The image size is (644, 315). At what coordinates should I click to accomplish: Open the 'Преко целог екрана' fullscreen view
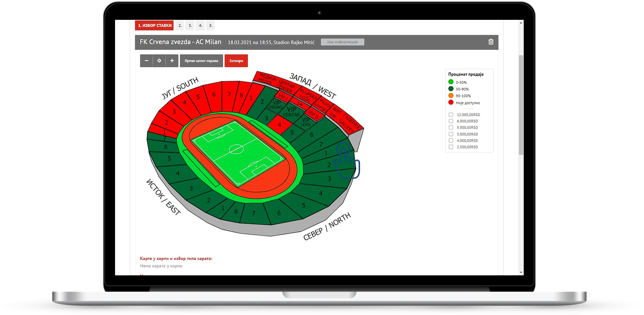coord(201,61)
